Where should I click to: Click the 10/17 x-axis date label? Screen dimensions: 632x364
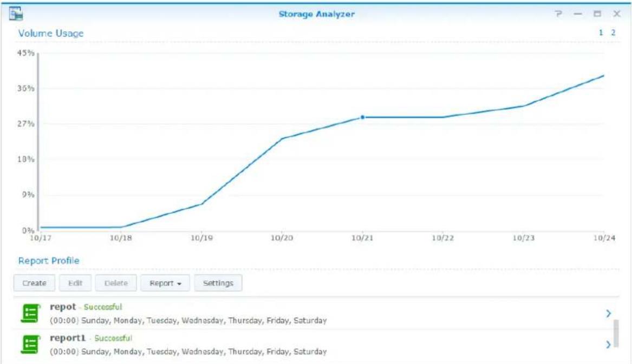(41, 238)
